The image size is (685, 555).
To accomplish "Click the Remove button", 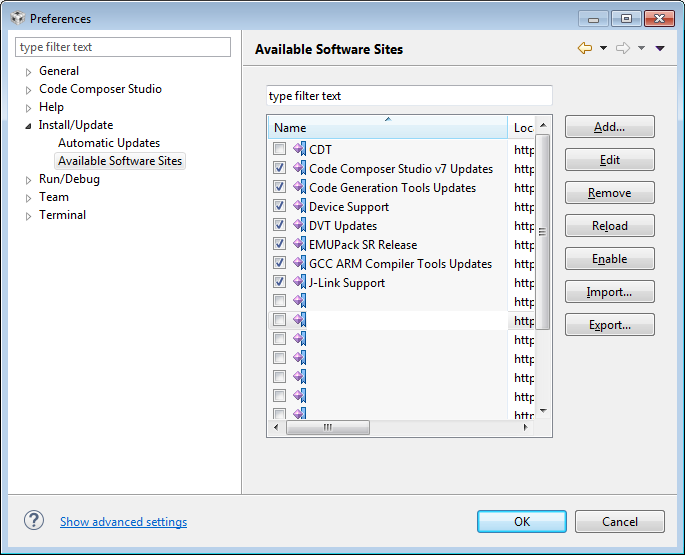I will pyautogui.click(x=609, y=193).
